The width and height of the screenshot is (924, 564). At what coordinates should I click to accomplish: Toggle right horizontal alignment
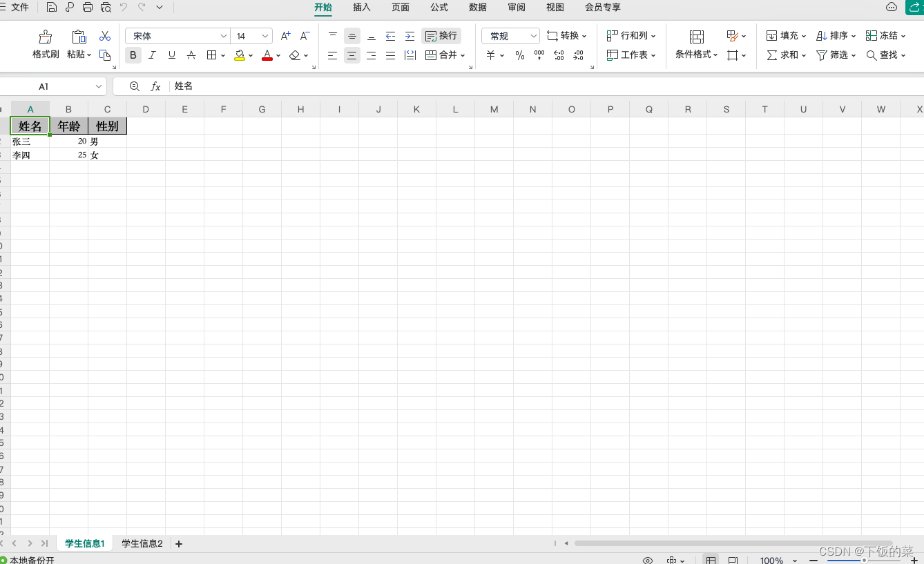372,55
